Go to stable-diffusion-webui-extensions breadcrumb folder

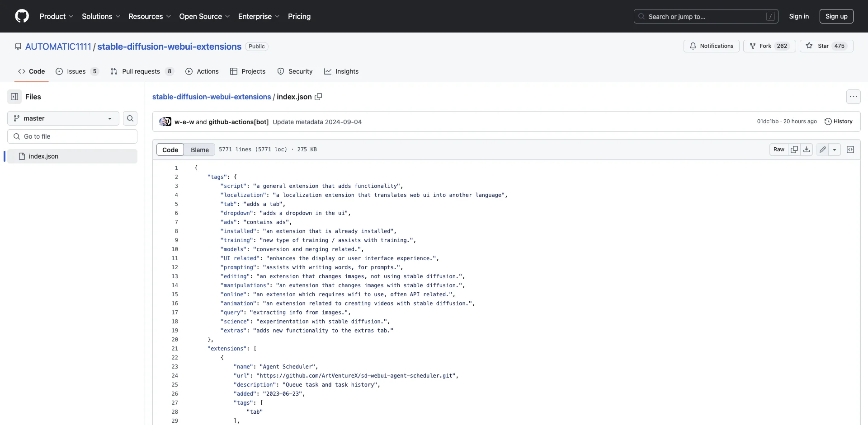pyautogui.click(x=212, y=97)
